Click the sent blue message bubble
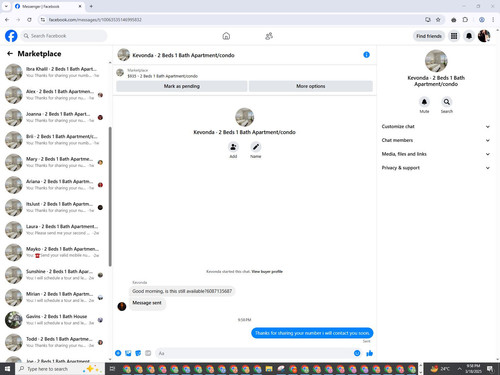Image resolution: width=500 pixels, height=375 pixels. click(312, 333)
